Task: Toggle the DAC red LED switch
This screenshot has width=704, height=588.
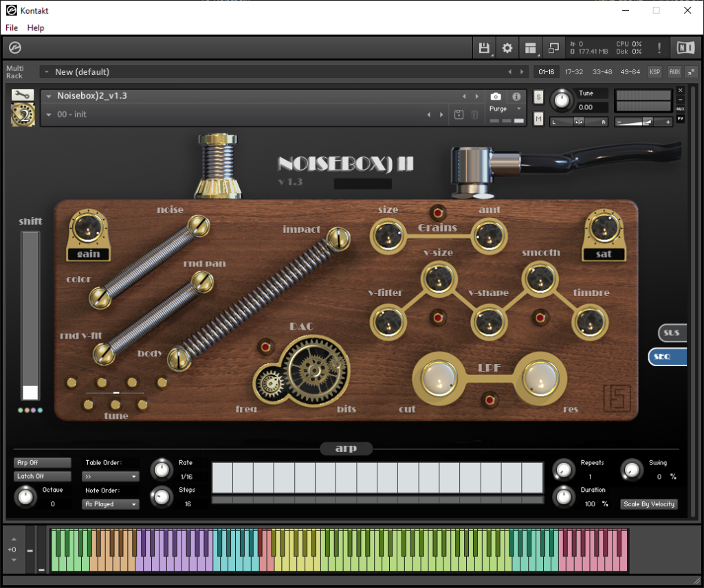Action: click(x=265, y=347)
